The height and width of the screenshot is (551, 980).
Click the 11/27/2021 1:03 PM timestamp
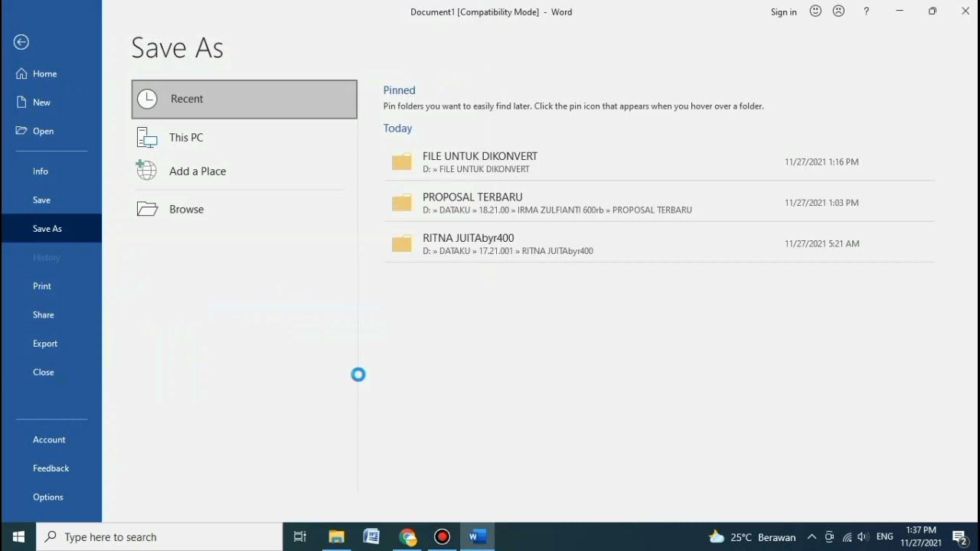(822, 203)
